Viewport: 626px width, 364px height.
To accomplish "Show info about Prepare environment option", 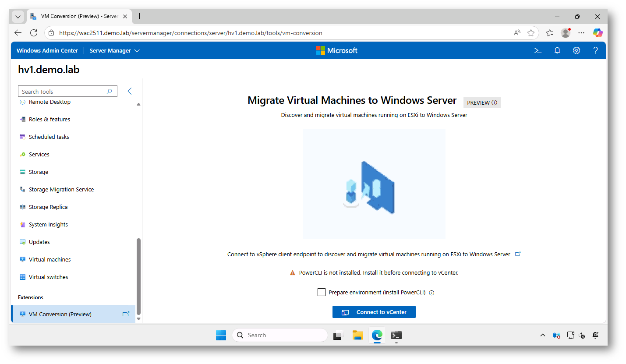I will coord(431,293).
